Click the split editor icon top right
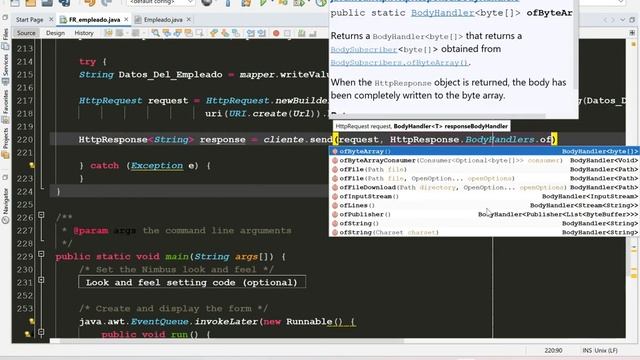This screenshot has height=360, width=640. pos(632,33)
